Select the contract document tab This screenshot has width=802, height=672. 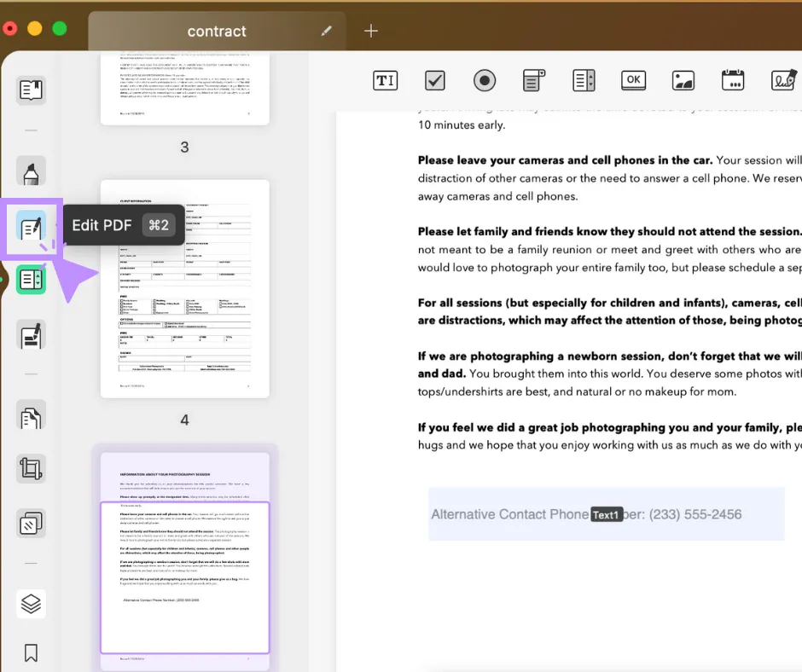(x=217, y=30)
